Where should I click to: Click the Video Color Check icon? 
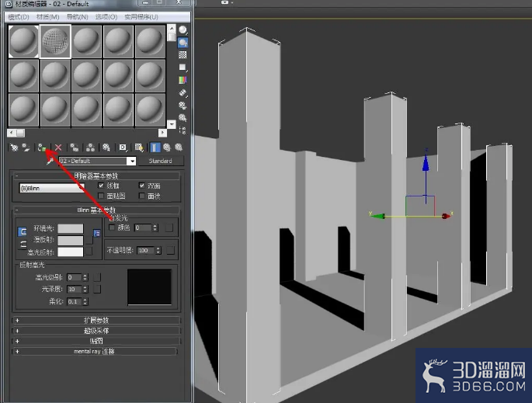pos(183,80)
